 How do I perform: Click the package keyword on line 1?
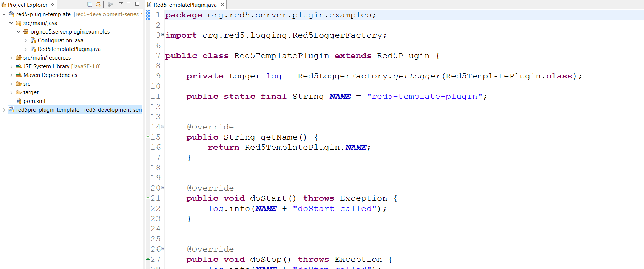184,15
